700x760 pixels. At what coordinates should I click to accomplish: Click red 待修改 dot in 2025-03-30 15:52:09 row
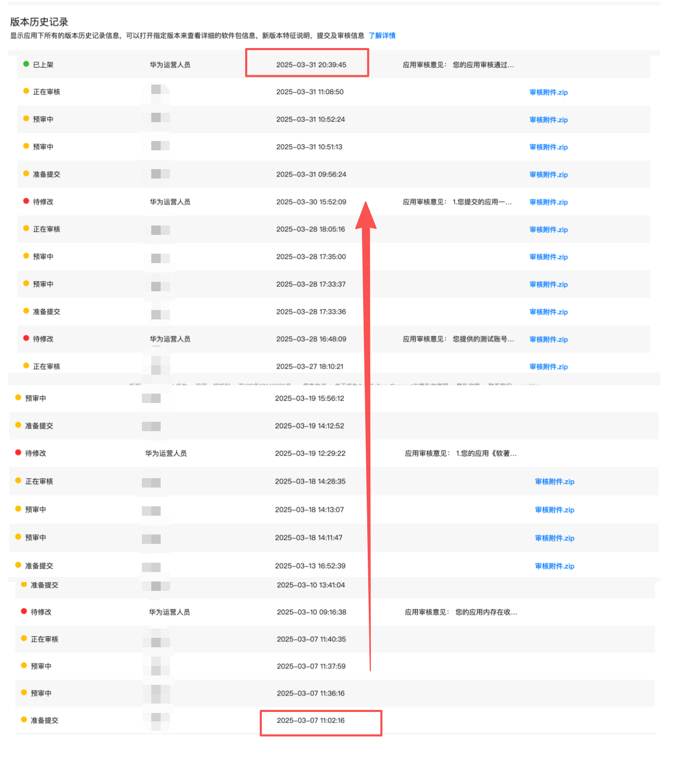26,201
